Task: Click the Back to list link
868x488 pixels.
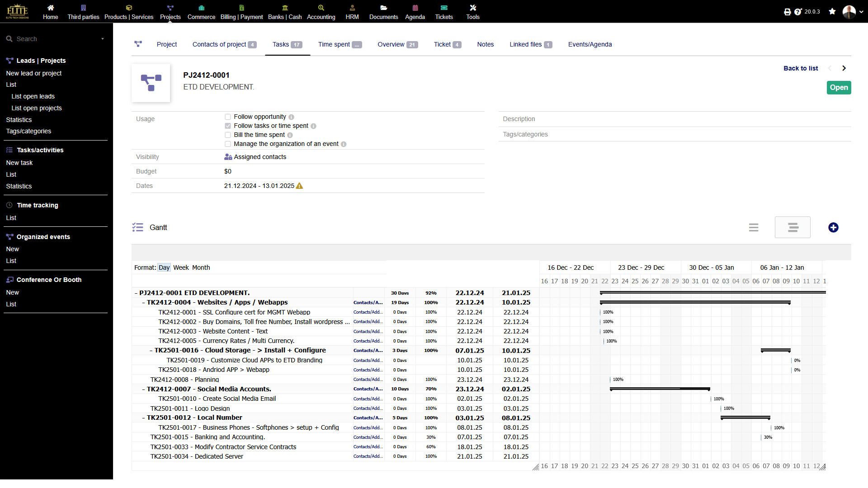Action: (x=800, y=68)
